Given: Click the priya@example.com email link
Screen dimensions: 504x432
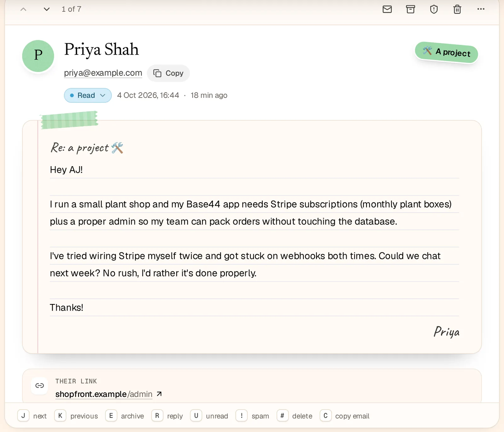Looking at the screenshot, I should tap(103, 73).
